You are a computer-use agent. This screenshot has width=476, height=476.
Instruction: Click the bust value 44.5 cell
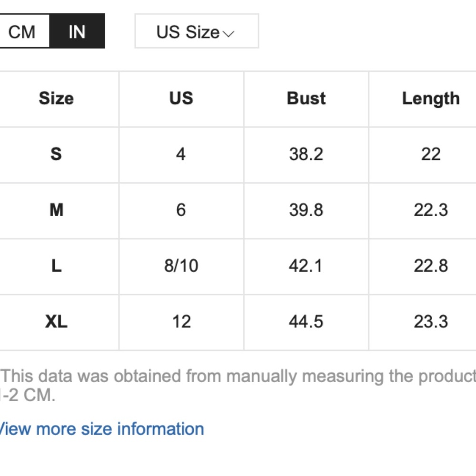pyautogui.click(x=306, y=322)
